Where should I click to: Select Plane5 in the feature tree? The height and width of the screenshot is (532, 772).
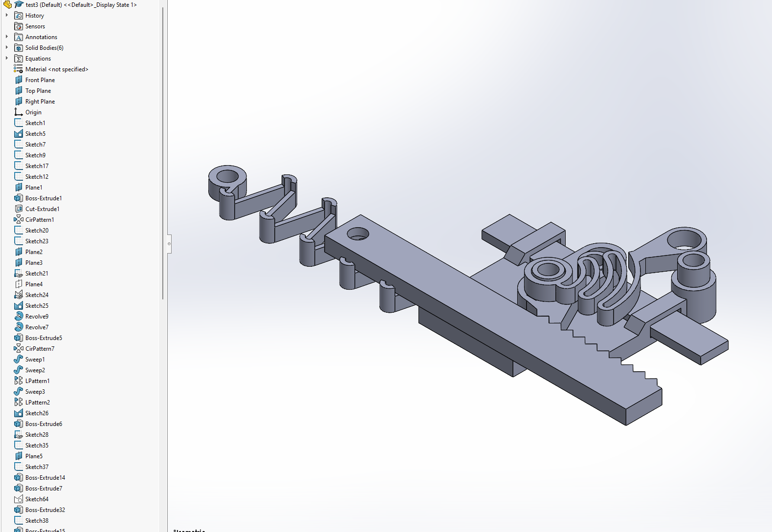click(x=34, y=456)
